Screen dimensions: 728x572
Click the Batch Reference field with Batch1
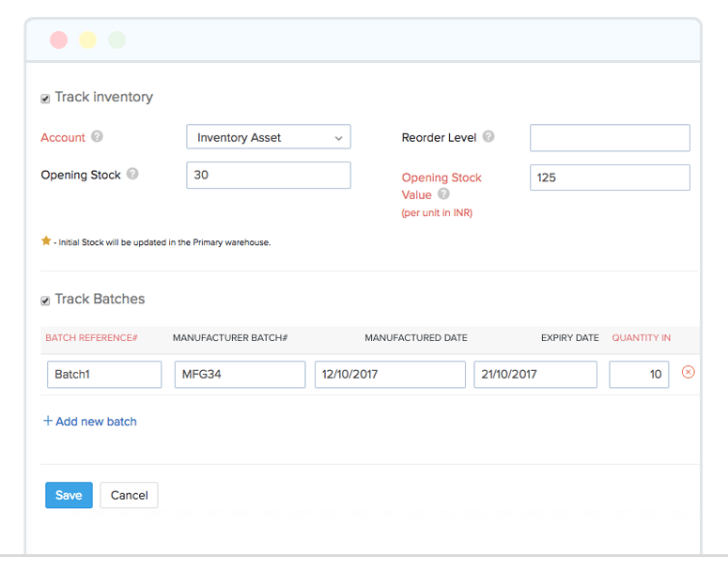[104, 374]
